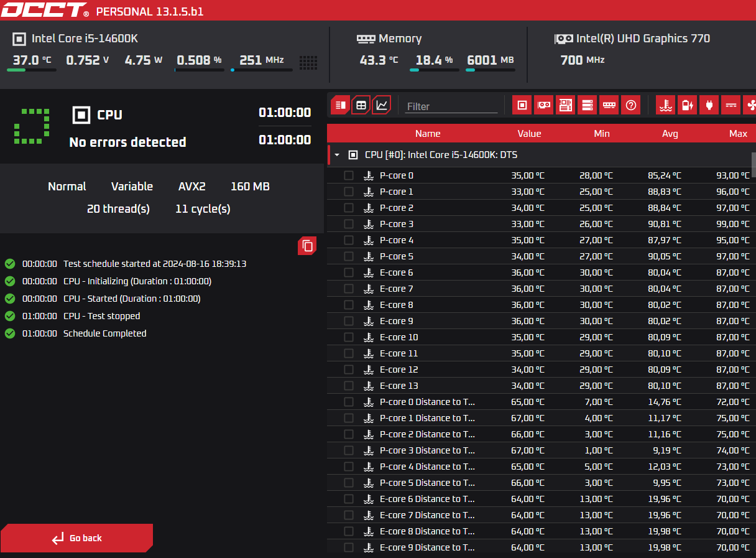756x558 pixels.
Task: Click the '11 cycle(s)' label
Action: click(x=203, y=209)
